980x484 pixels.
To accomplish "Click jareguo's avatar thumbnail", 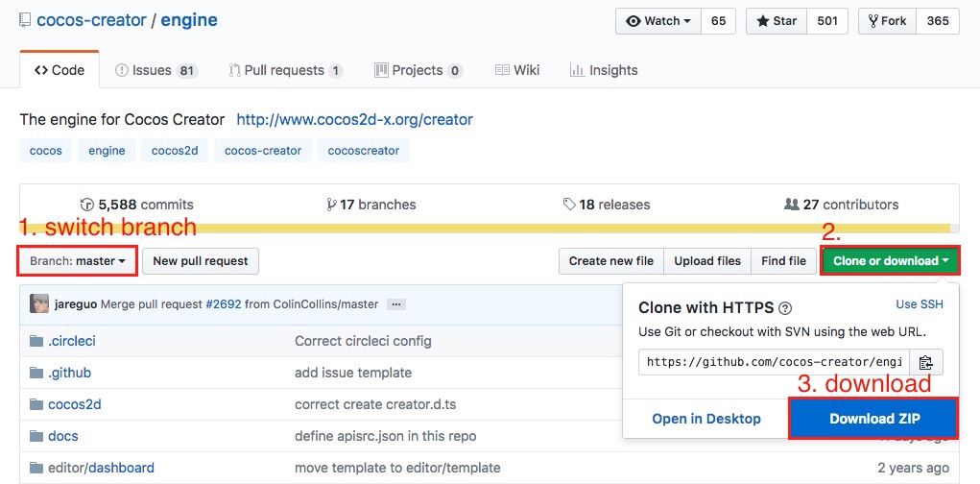I will pos(39,304).
